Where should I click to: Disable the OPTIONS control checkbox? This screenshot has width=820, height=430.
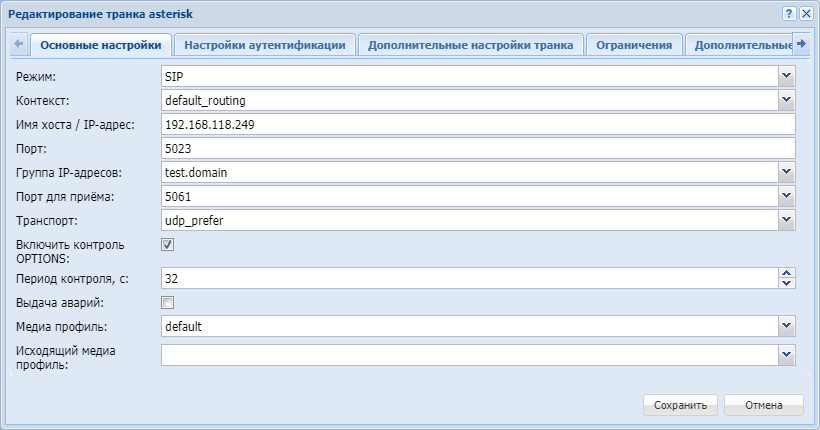click(x=168, y=245)
